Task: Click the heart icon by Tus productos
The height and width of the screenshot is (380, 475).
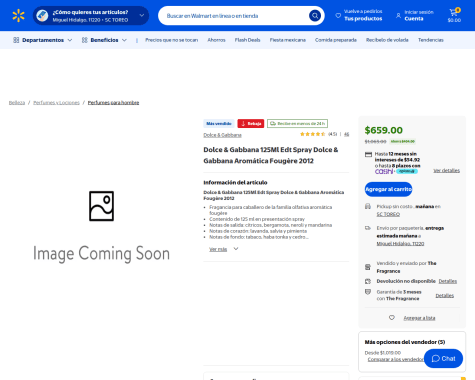Action: coord(338,15)
